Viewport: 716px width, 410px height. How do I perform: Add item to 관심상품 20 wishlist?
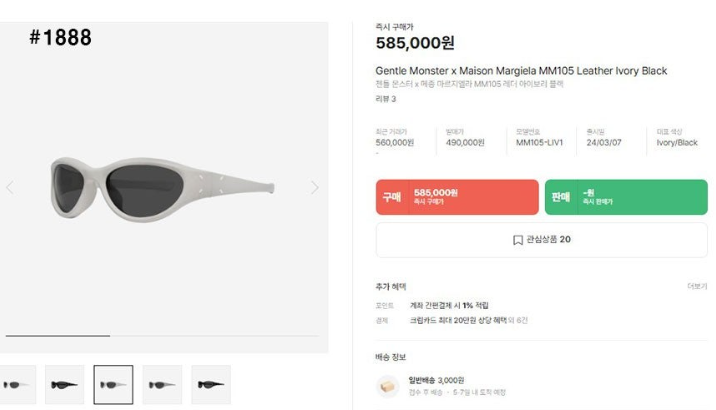[542, 240]
